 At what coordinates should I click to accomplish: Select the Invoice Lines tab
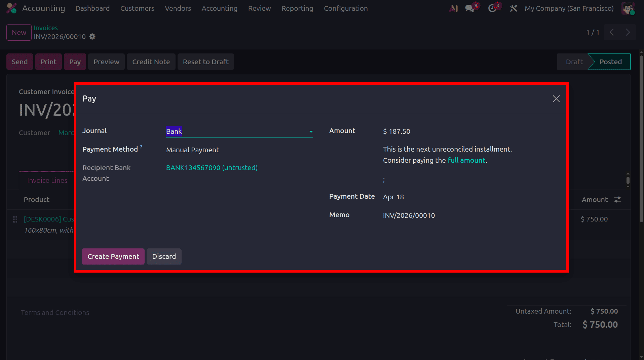pos(47,180)
